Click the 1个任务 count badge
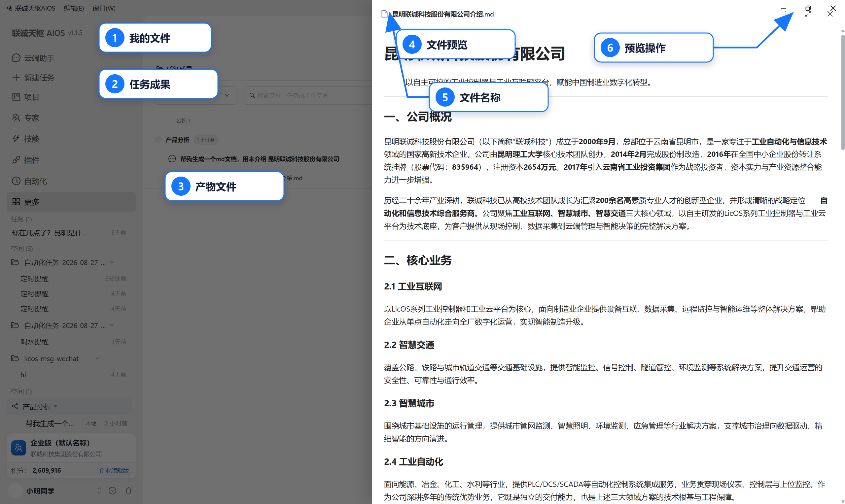Image resolution: width=845 pixels, height=504 pixels. pos(206,140)
